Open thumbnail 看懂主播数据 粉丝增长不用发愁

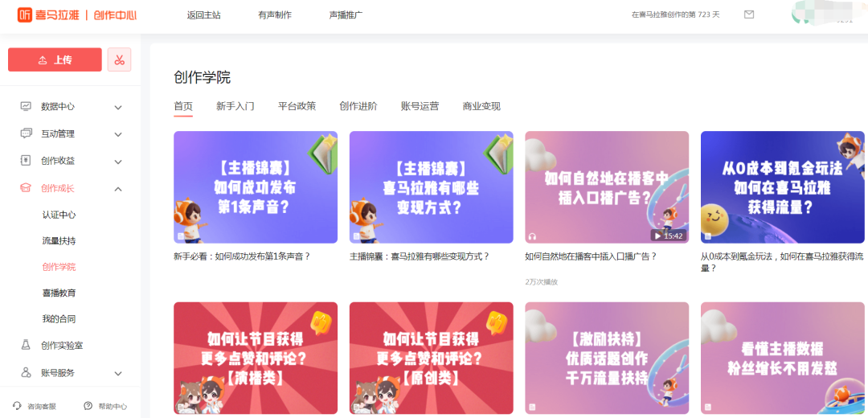tap(783, 359)
